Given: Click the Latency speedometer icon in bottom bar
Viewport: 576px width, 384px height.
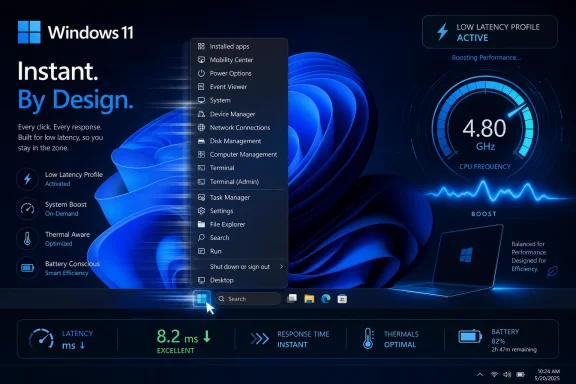Looking at the screenshot, I should tap(41, 339).
